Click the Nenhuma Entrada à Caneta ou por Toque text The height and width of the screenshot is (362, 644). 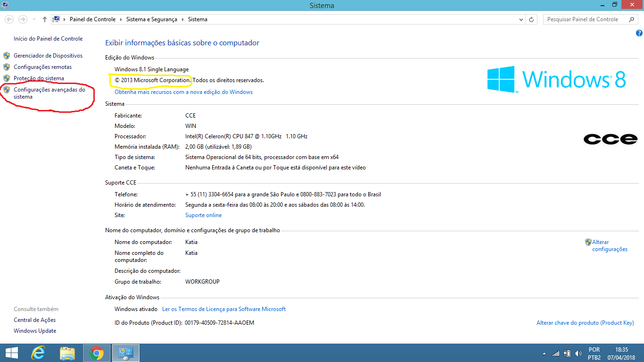[x=275, y=168]
